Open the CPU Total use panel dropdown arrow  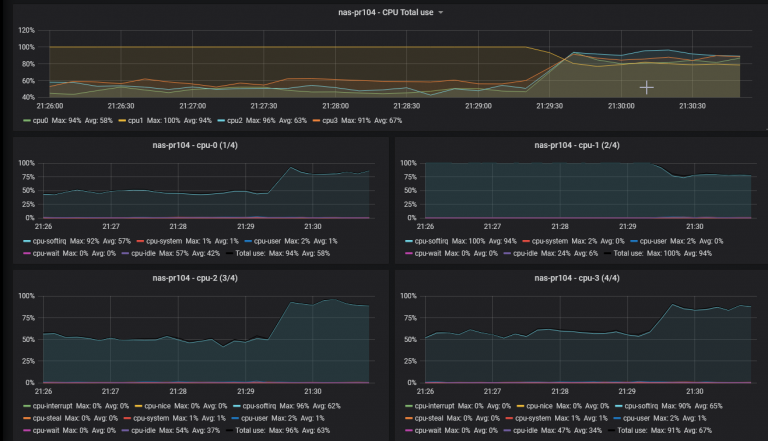(x=441, y=13)
